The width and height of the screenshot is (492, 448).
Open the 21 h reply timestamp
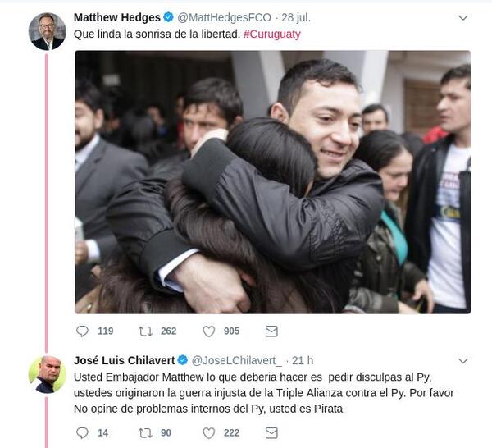pos(303,360)
